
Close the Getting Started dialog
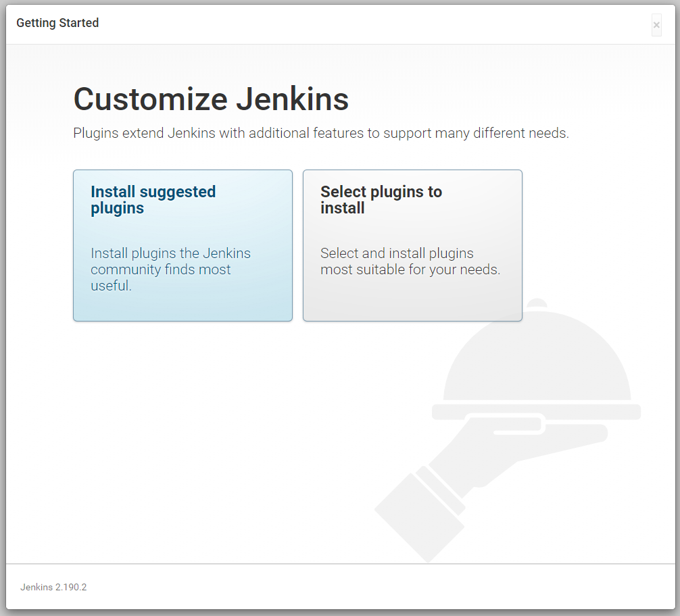[656, 25]
